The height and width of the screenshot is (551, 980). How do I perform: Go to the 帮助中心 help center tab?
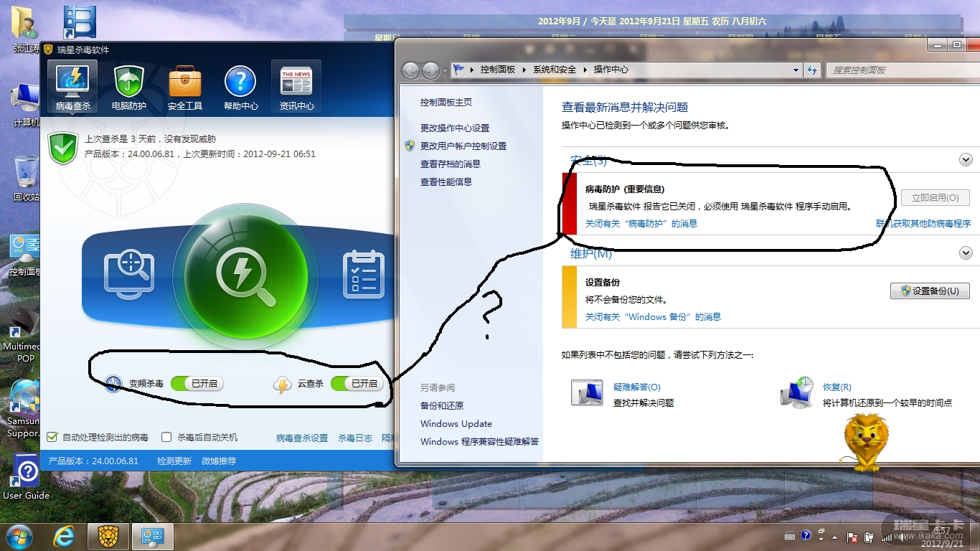[x=241, y=87]
